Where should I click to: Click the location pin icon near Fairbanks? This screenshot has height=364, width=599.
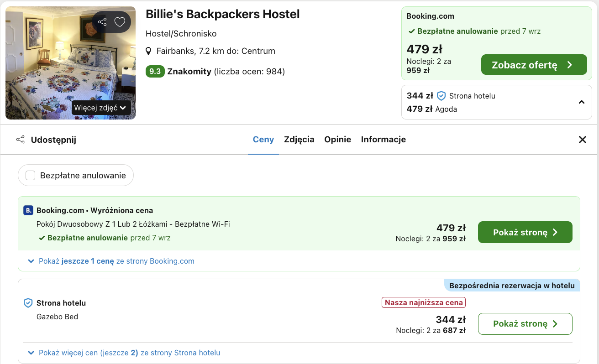(x=148, y=51)
